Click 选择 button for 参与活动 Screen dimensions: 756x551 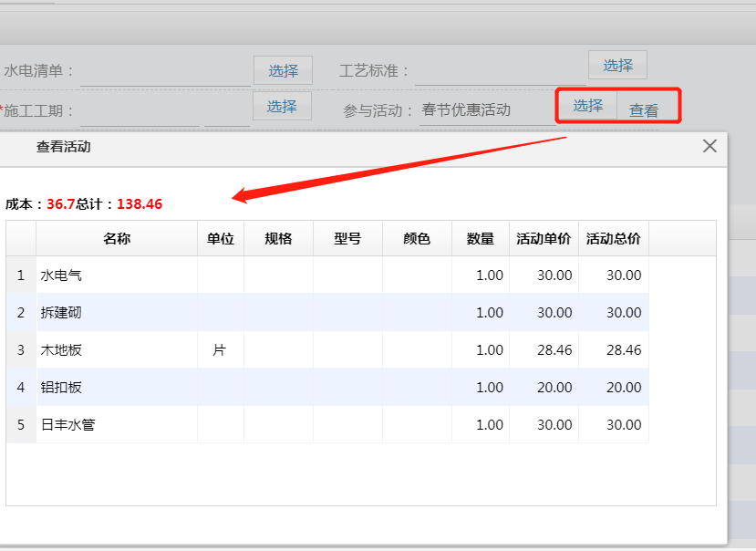pyautogui.click(x=587, y=106)
